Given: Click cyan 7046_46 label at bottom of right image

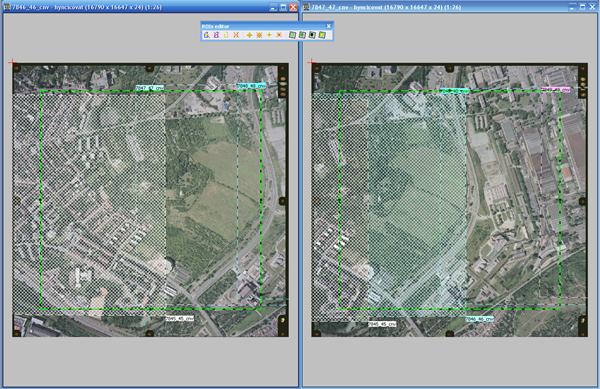Looking at the screenshot, I should point(479,319).
